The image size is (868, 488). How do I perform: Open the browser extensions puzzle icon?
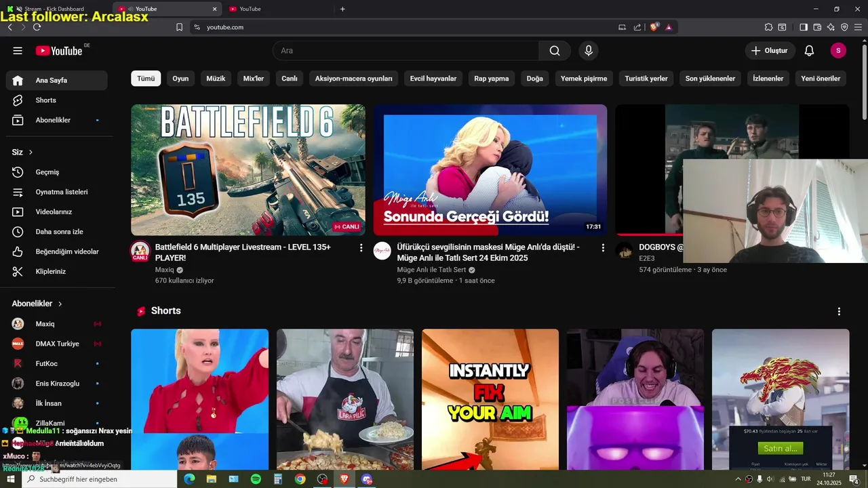768,27
